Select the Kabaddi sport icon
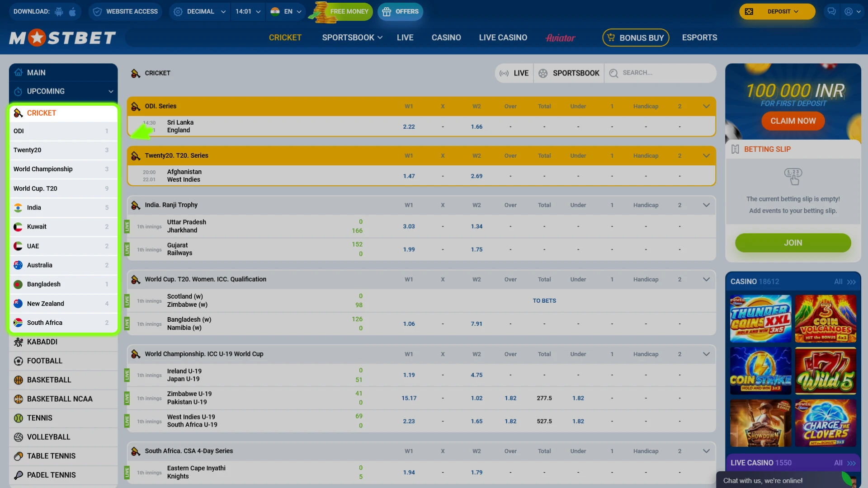 point(18,342)
